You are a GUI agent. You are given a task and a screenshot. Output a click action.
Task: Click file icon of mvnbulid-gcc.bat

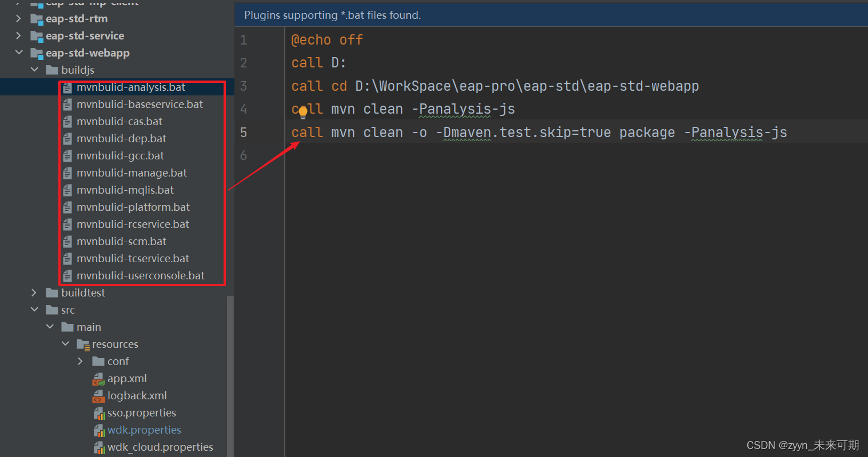coord(67,156)
